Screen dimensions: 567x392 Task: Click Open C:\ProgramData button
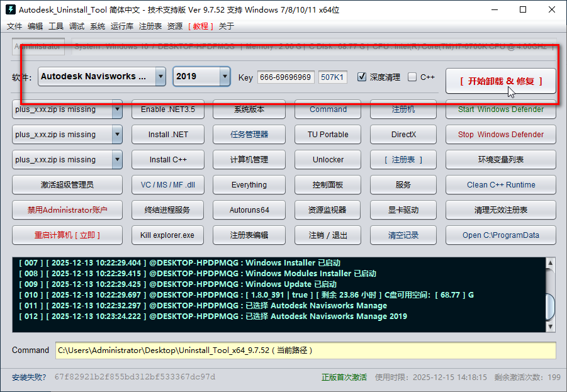501,235
